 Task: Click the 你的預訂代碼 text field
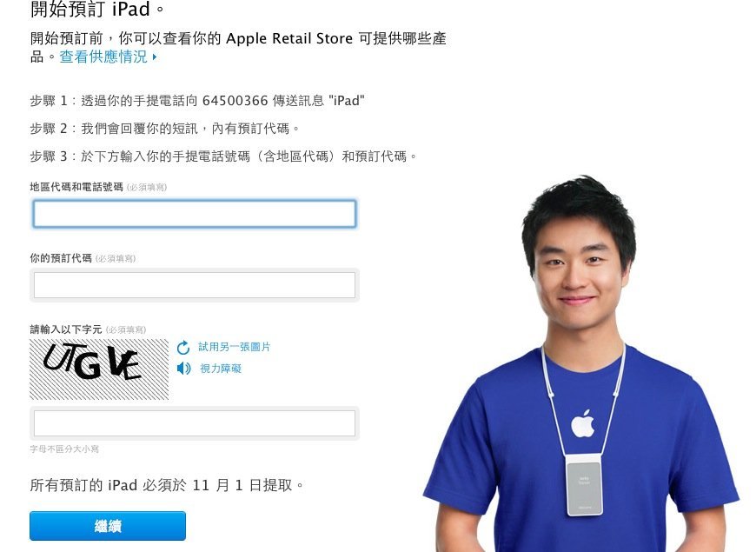tap(195, 285)
